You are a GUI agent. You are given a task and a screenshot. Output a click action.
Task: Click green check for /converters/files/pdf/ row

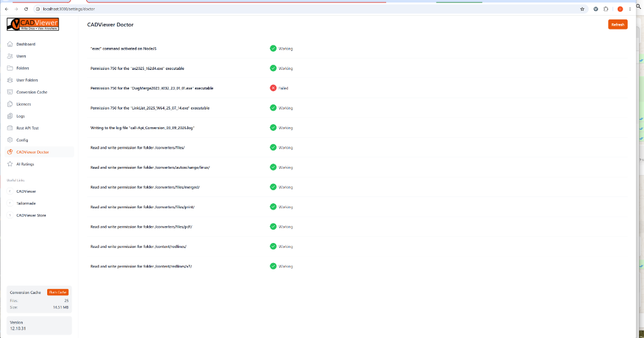(x=273, y=227)
